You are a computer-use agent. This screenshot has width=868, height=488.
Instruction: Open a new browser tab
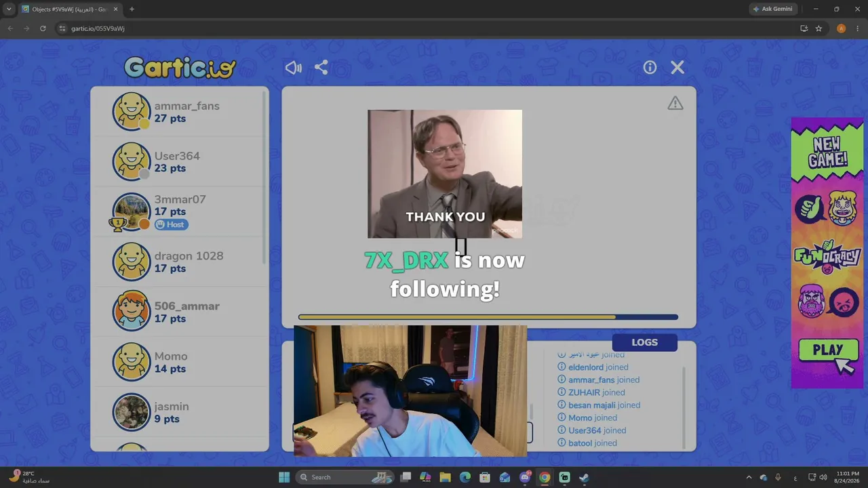click(x=132, y=9)
